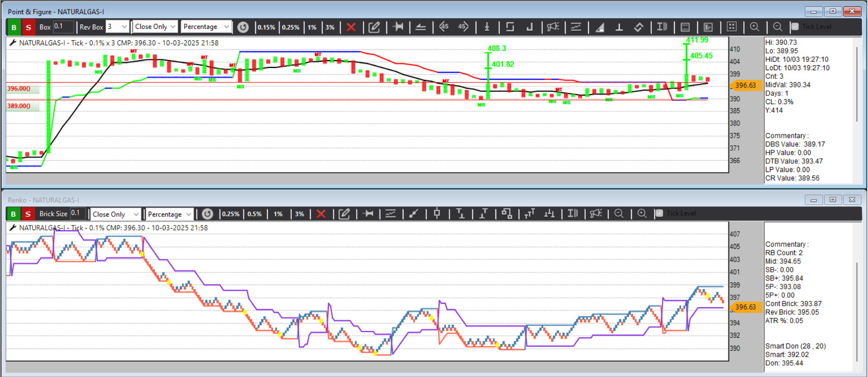Viewport: 868px width, 377px height.
Task: Open Percentage dropdown in Renko toolbar
Action: (x=170, y=214)
